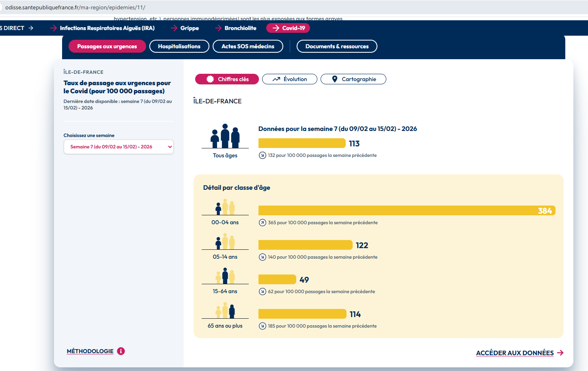Open the Choisissez une semaine dropdown
Viewport: 588px width, 371px height.
[x=118, y=147]
